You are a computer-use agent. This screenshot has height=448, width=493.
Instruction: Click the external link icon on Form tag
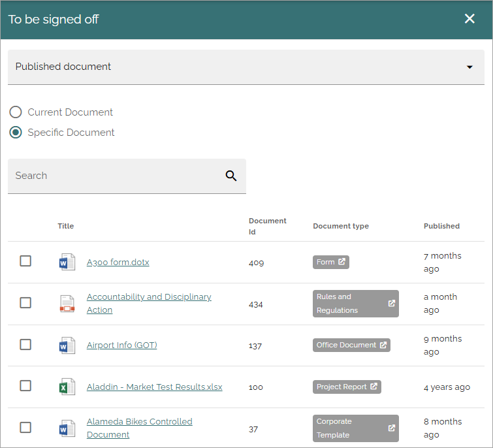[342, 262]
